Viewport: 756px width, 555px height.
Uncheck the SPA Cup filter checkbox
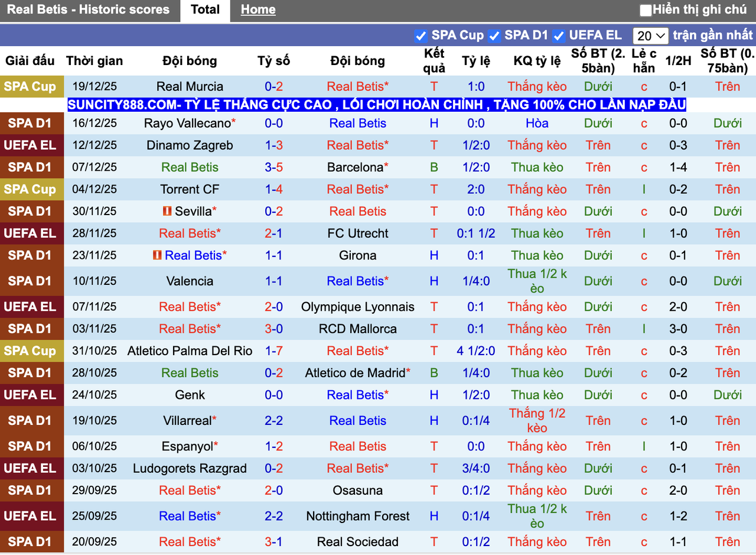click(421, 35)
